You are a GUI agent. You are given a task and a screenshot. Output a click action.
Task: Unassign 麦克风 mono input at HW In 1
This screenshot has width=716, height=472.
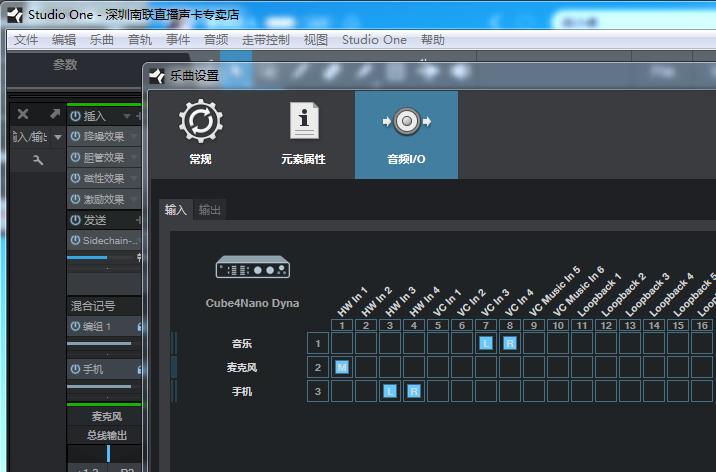pyautogui.click(x=342, y=367)
